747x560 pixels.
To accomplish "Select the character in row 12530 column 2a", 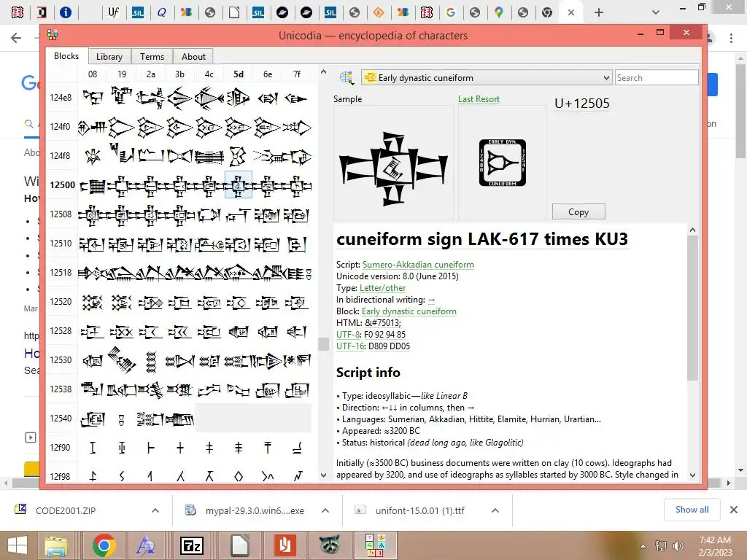I will [150, 360].
